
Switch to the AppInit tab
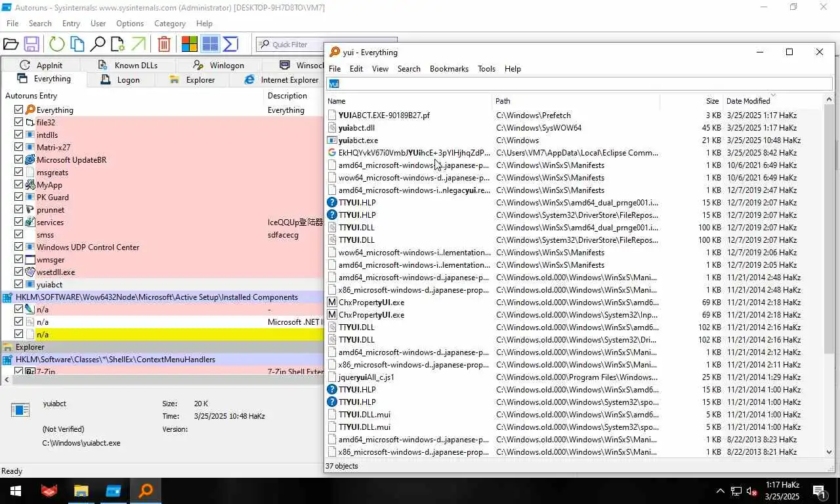click(x=41, y=65)
